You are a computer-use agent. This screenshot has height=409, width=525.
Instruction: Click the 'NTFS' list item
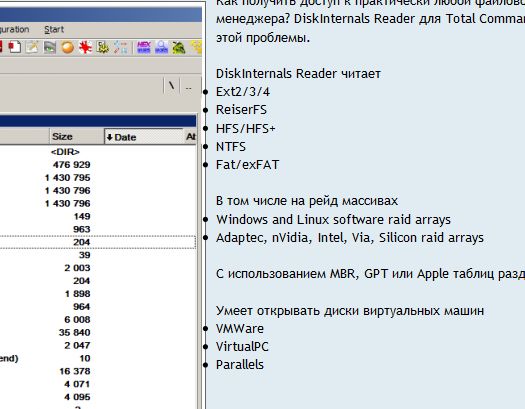pyautogui.click(x=231, y=147)
